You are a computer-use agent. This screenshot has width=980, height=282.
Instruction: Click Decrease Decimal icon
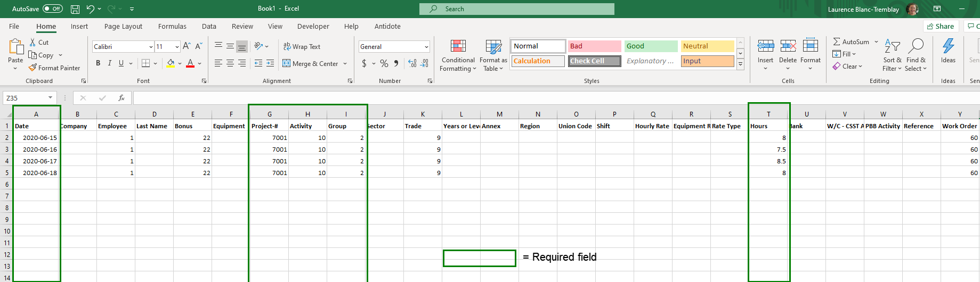[424, 63]
